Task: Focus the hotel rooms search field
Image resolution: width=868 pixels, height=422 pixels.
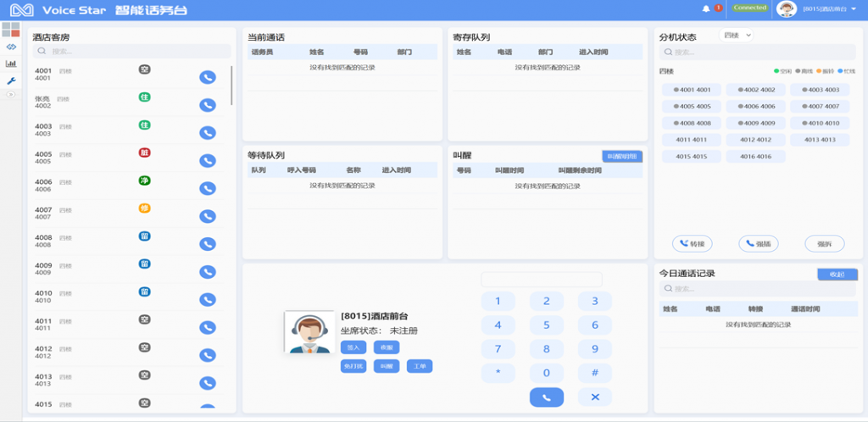Action: [x=131, y=52]
